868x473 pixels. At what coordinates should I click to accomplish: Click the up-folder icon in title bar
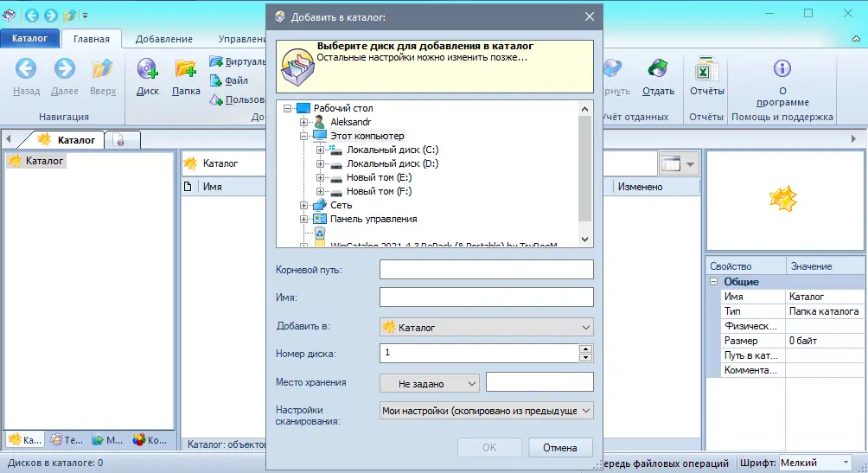[70, 16]
